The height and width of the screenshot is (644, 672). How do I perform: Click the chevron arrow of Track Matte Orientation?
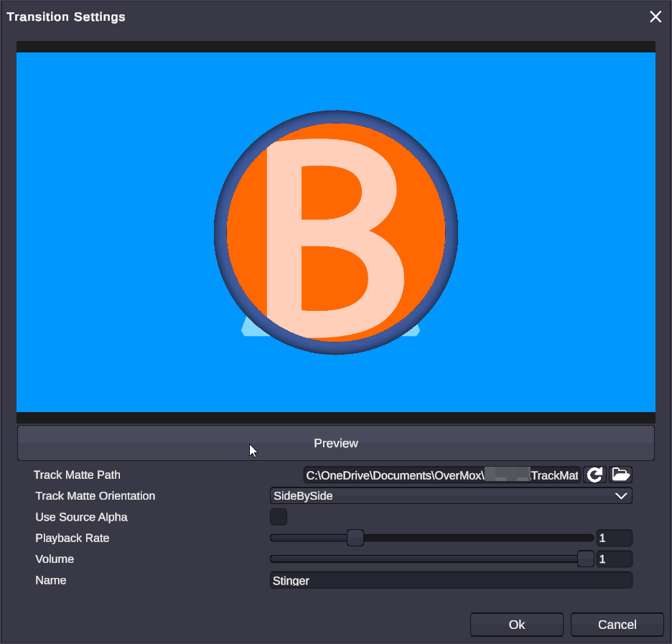pyautogui.click(x=621, y=496)
